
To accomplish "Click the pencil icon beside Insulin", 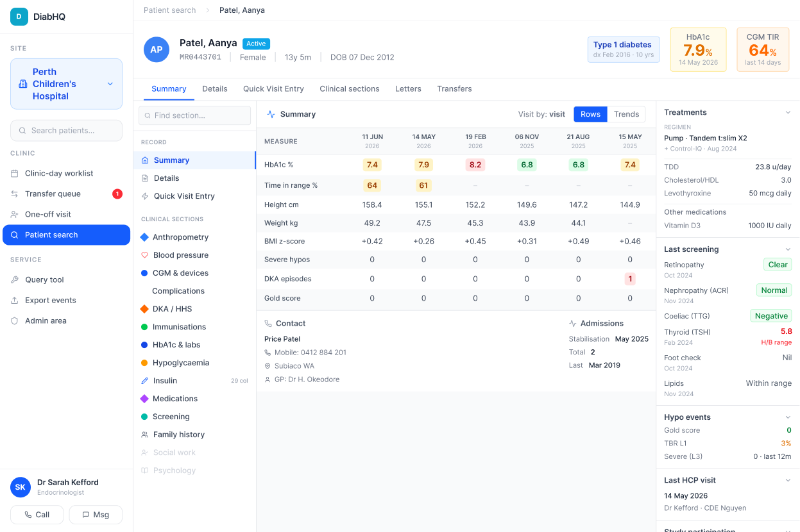I will click(145, 381).
